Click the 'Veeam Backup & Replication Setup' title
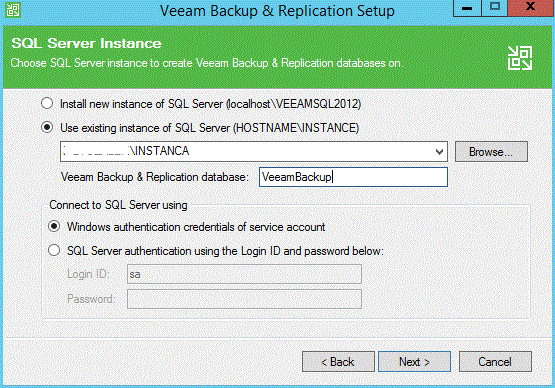Image resolution: width=555 pixels, height=388 pixels. pos(277,11)
